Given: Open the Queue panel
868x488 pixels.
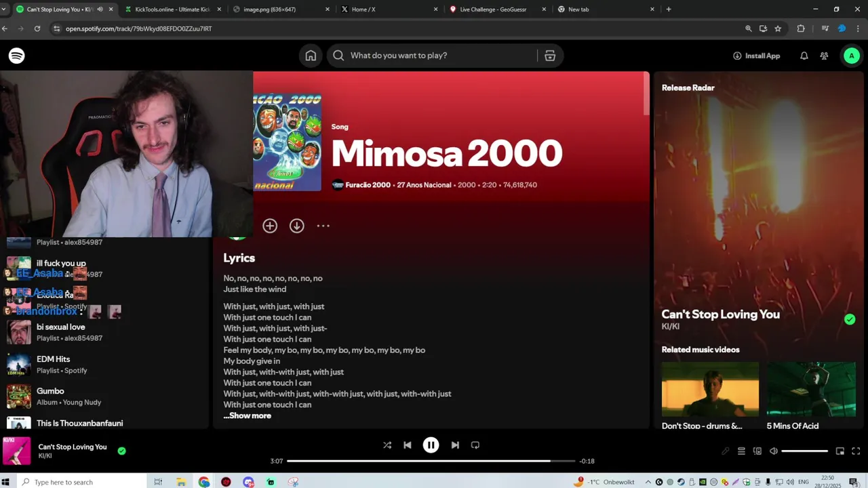Looking at the screenshot, I should 741,451.
